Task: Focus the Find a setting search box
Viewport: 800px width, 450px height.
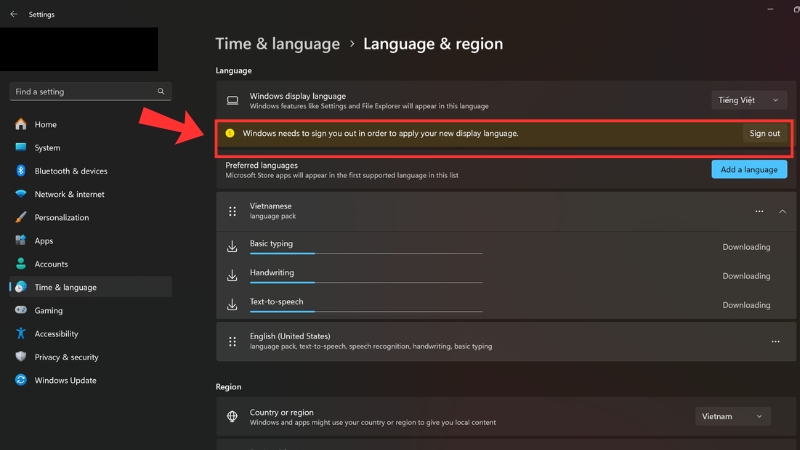Action: 91,91
